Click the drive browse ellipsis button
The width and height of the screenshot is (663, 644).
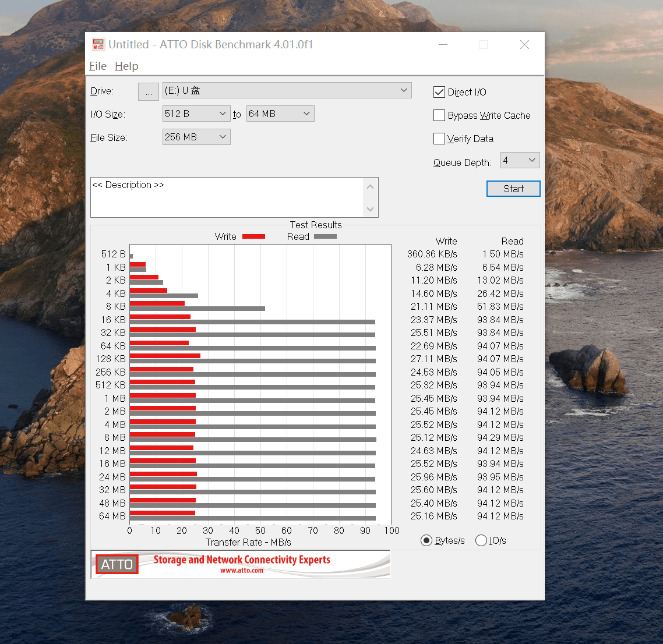coord(149,91)
